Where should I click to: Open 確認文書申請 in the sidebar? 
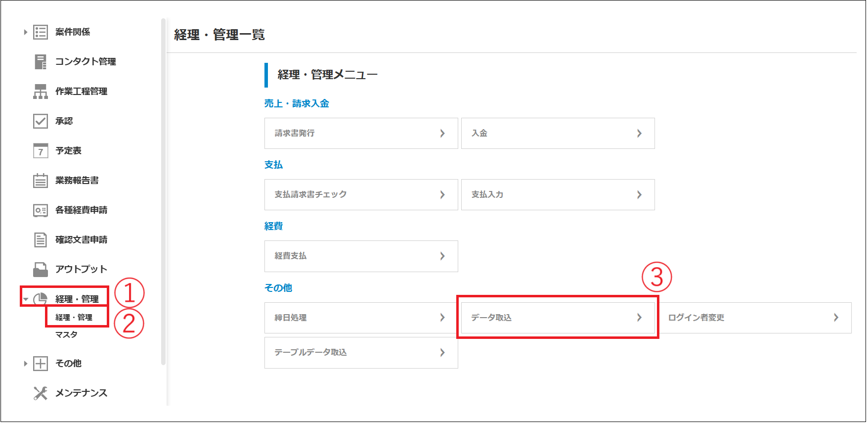(x=81, y=240)
